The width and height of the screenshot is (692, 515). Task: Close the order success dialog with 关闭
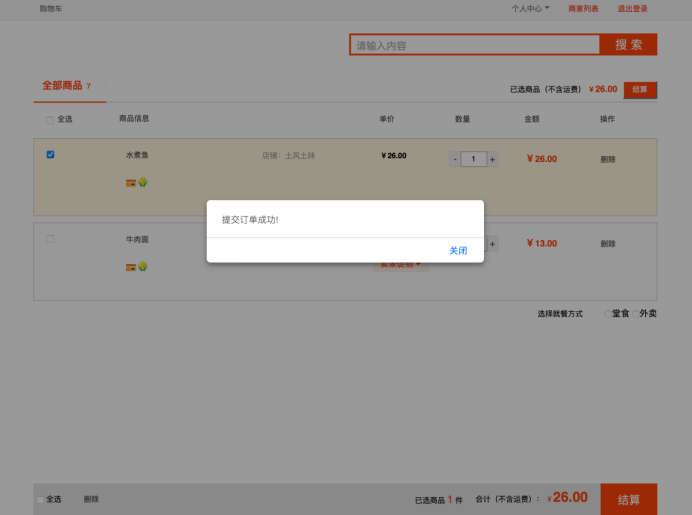point(457,251)
